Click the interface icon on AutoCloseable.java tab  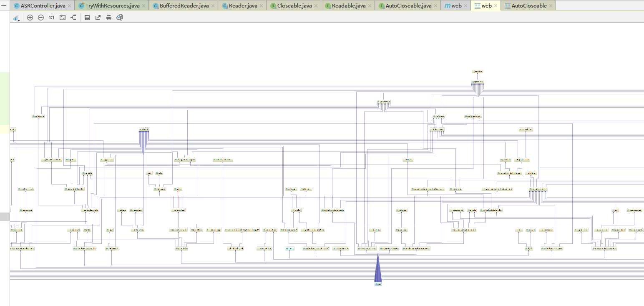(382, 6)
